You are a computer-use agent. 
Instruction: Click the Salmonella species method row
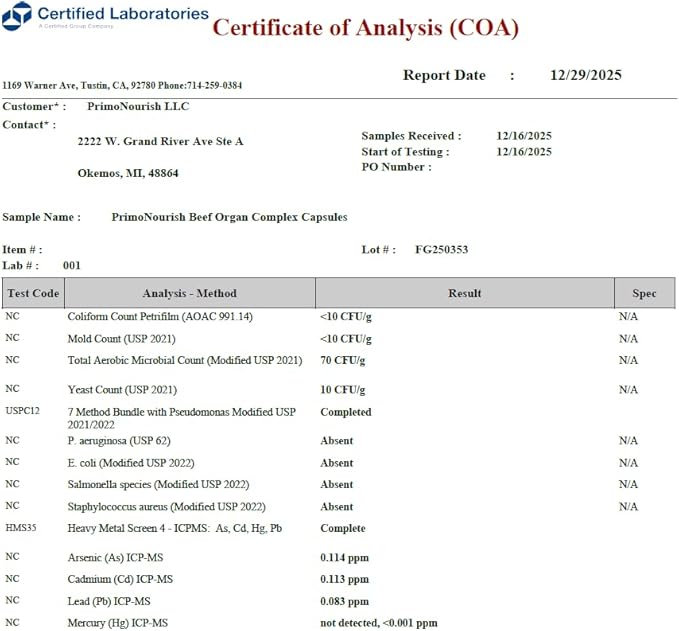(x=158, y=485)
